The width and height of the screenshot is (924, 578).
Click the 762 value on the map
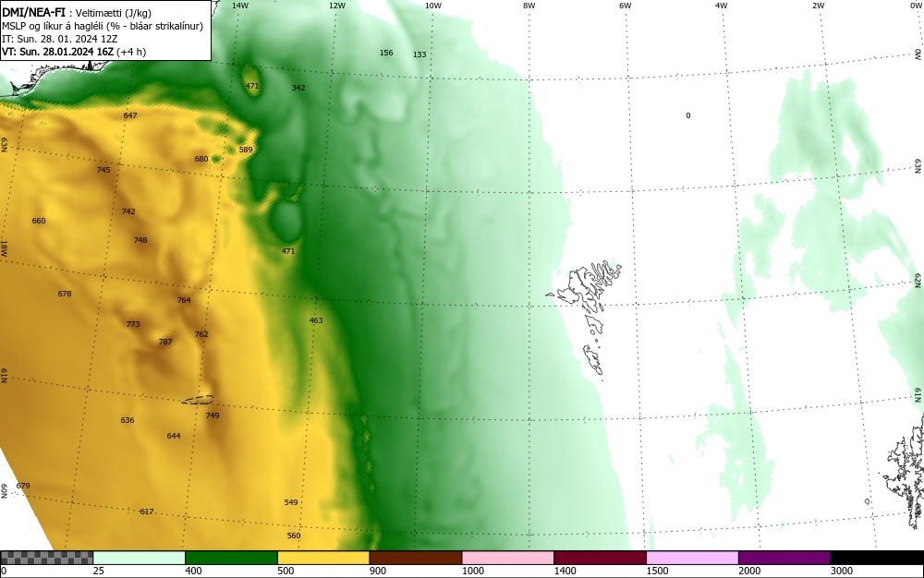[x=201, y=334]
